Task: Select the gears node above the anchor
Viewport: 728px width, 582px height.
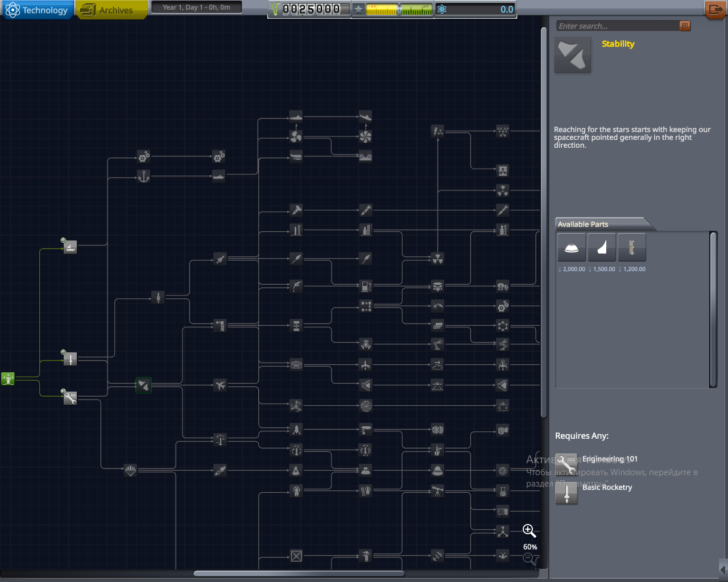Action: (x=143, y=156)
